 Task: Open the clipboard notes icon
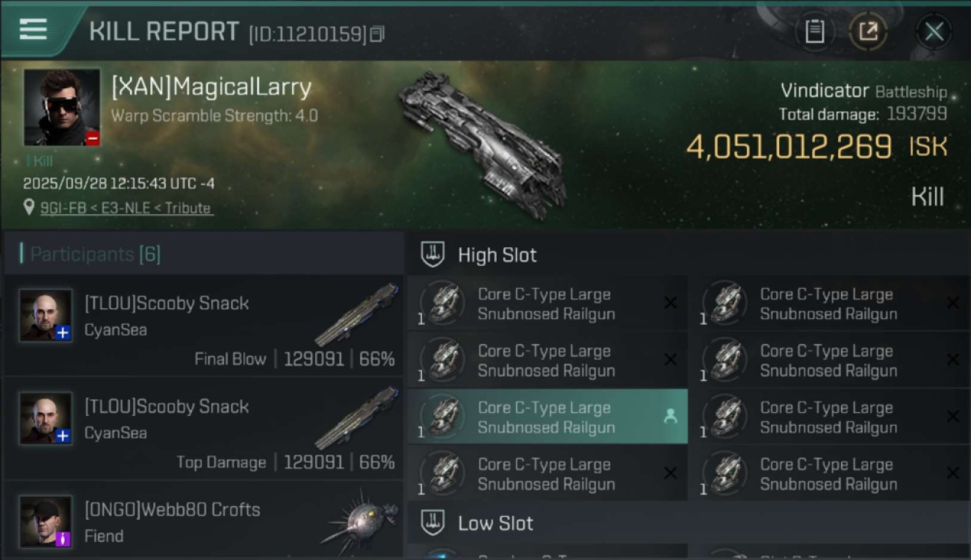815,31
